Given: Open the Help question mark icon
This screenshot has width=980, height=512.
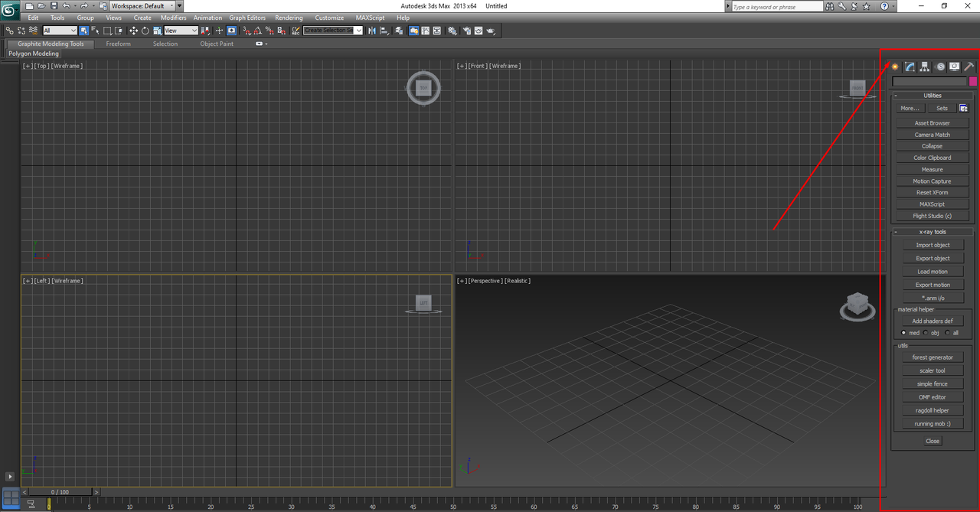Looking at the screenshot, I should coord(884,6).
